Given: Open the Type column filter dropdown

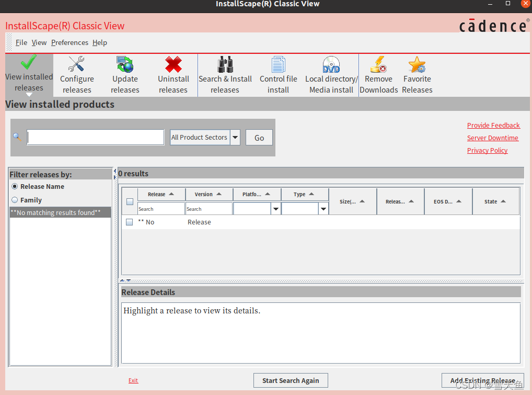Looking at the screenshot, I should pyautogui.click(x=323, y=209).
